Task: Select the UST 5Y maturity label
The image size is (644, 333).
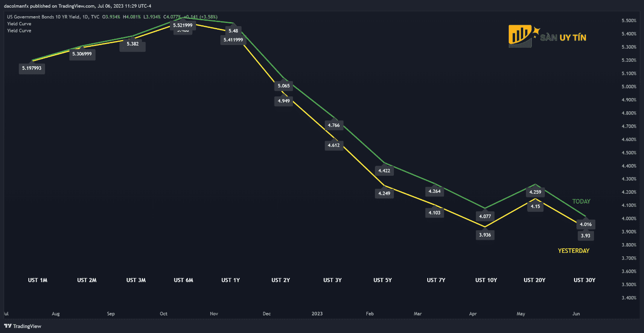Action: point(383,280)
